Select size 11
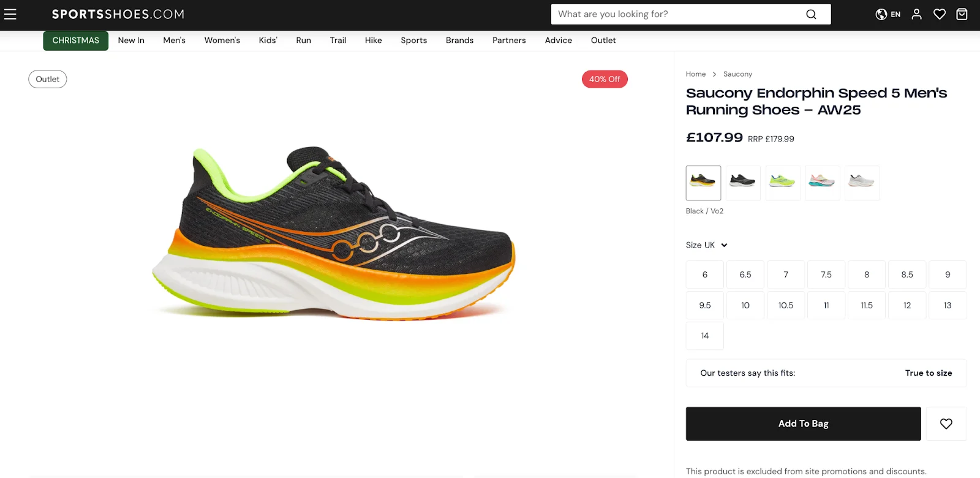The height and width of the screenshot is (478, 980). [x=826, y=305]
